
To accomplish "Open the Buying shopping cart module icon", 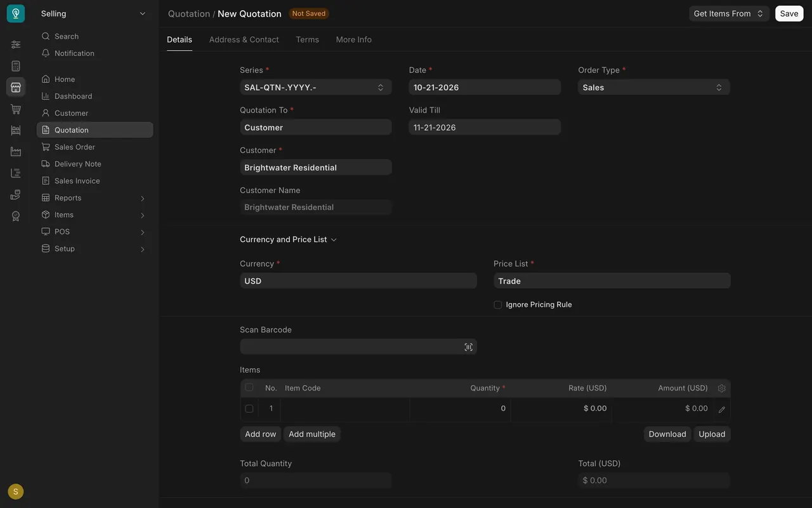I will pyautogui.click(x=16, y=109).
